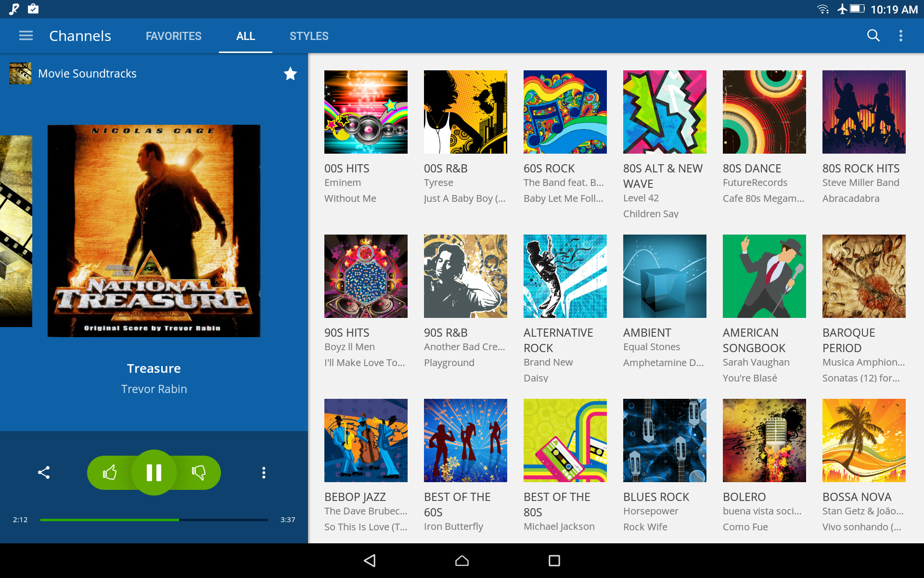Select the ALL channels tab
This screenshot has width=924, height=578.
(x=245, y=36)
